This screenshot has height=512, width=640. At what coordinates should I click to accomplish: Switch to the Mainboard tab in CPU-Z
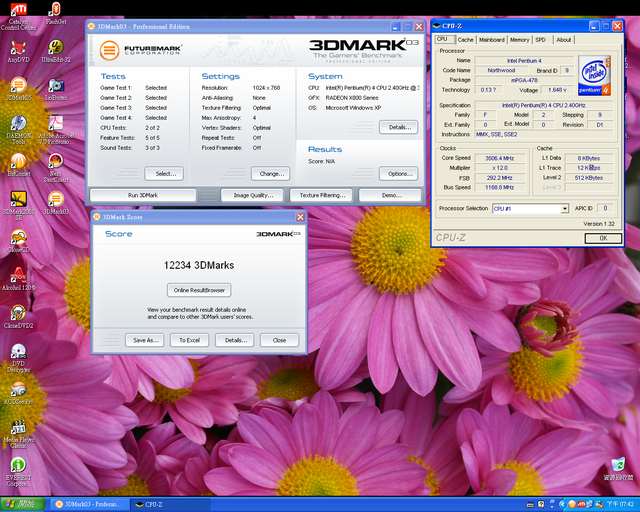click(x=492, y=40)
